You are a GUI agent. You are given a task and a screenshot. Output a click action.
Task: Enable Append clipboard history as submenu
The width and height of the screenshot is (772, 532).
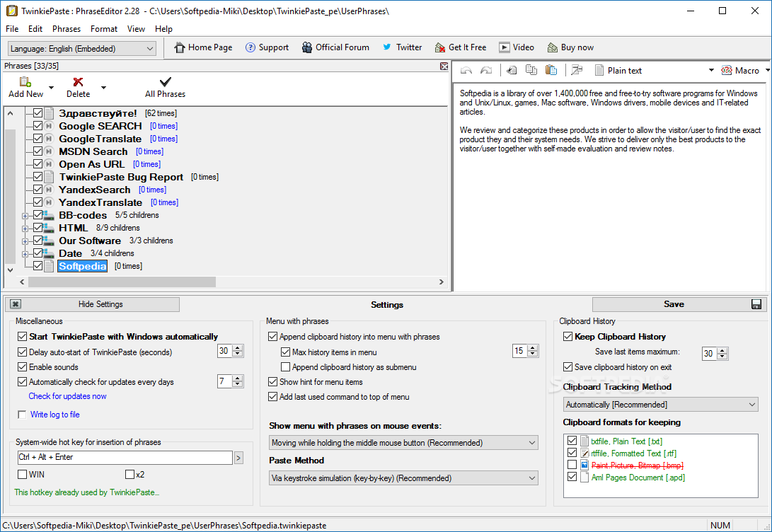click(285, 366)
